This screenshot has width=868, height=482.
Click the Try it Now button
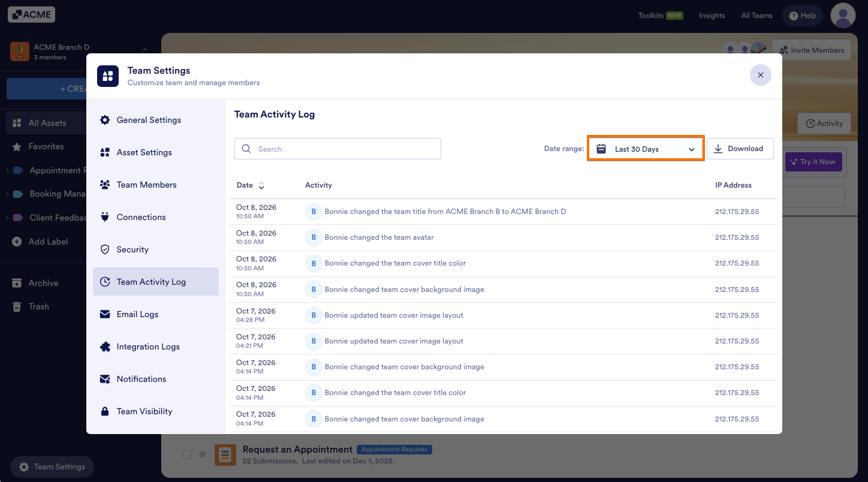[x=813, y=162]
